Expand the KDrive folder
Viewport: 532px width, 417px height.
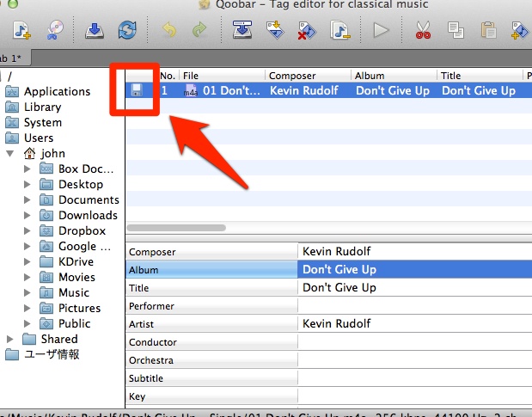[x=28, y=261]
